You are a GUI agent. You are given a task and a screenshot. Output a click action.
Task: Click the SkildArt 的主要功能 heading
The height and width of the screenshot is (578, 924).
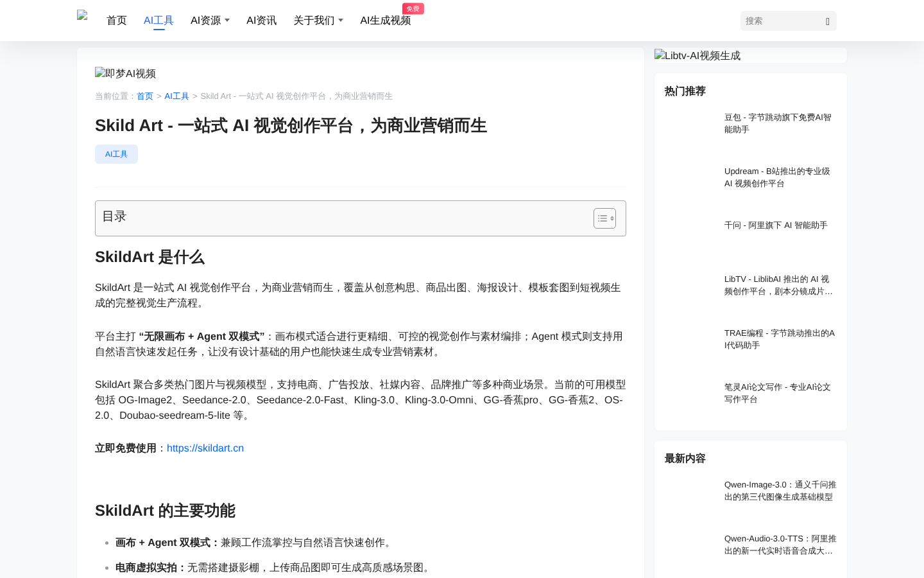tap(165, 511)
